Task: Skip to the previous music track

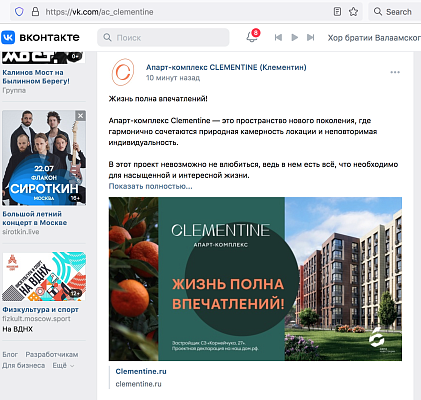Action: pos(278,37)
